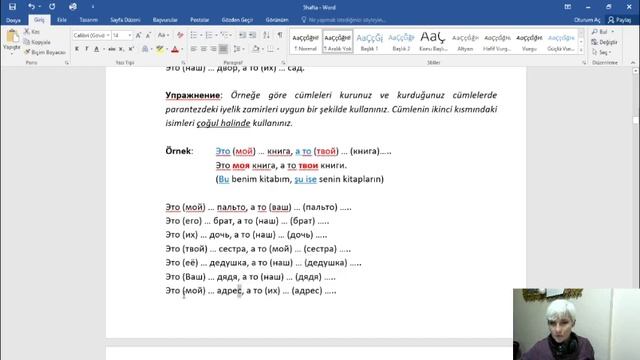
Task: Collapse the ribbon with the chevron
Action: point(633,62)
